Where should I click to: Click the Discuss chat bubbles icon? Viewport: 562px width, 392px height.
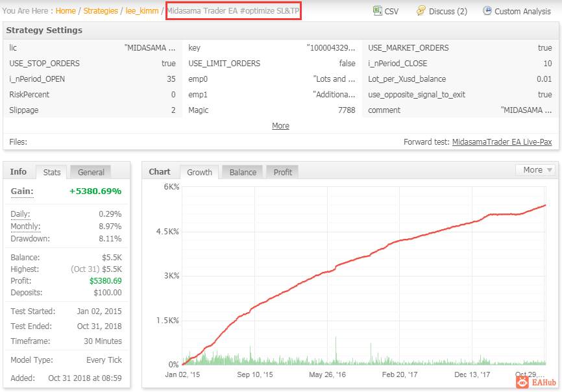[x=421, y=10]
